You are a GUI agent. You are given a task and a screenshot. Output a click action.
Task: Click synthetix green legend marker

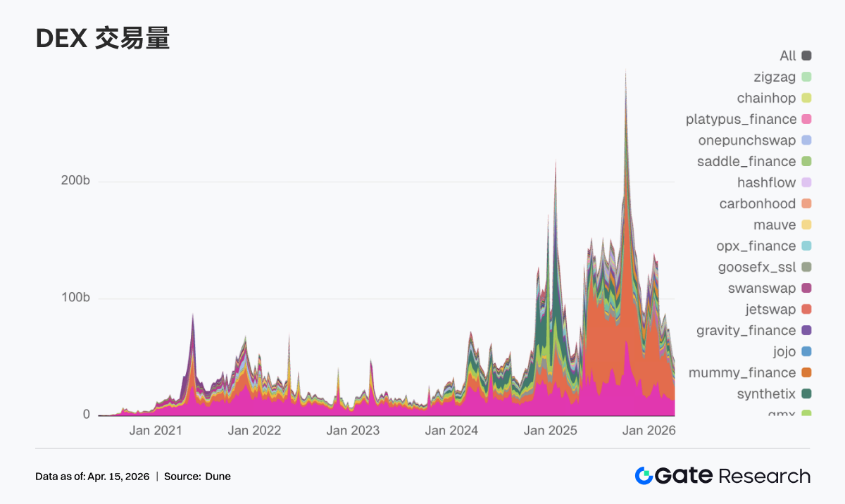[x=806, y=394]
